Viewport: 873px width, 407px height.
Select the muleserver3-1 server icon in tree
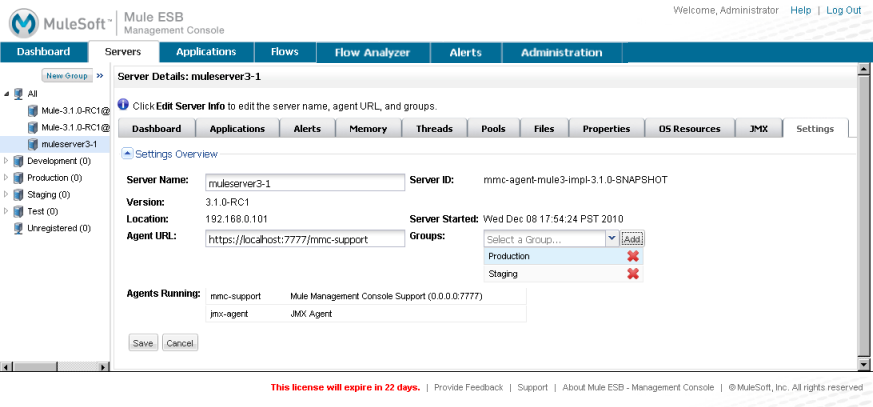[33, 144]
